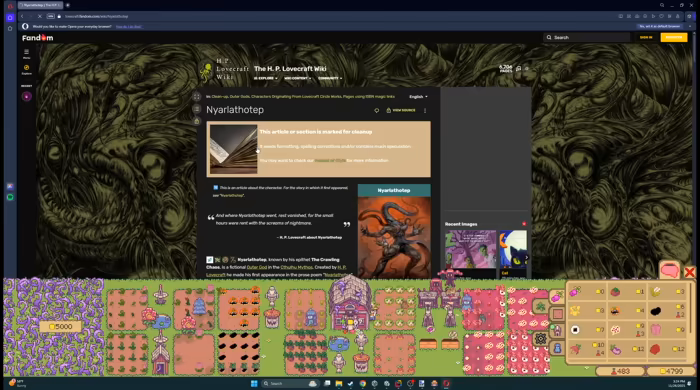
Task: Open the Windows Start button
Action: 254,383
